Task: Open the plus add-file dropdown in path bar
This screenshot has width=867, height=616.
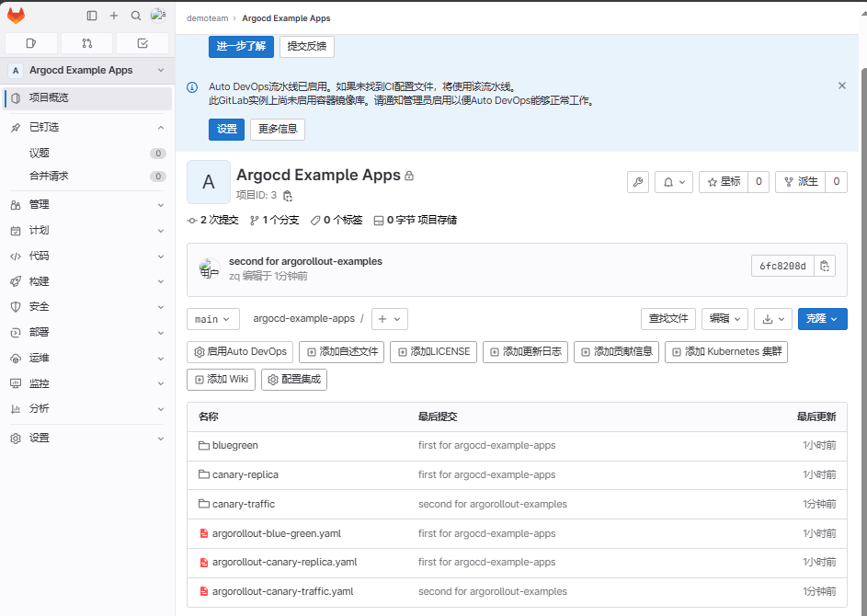Action: [389, 319]
